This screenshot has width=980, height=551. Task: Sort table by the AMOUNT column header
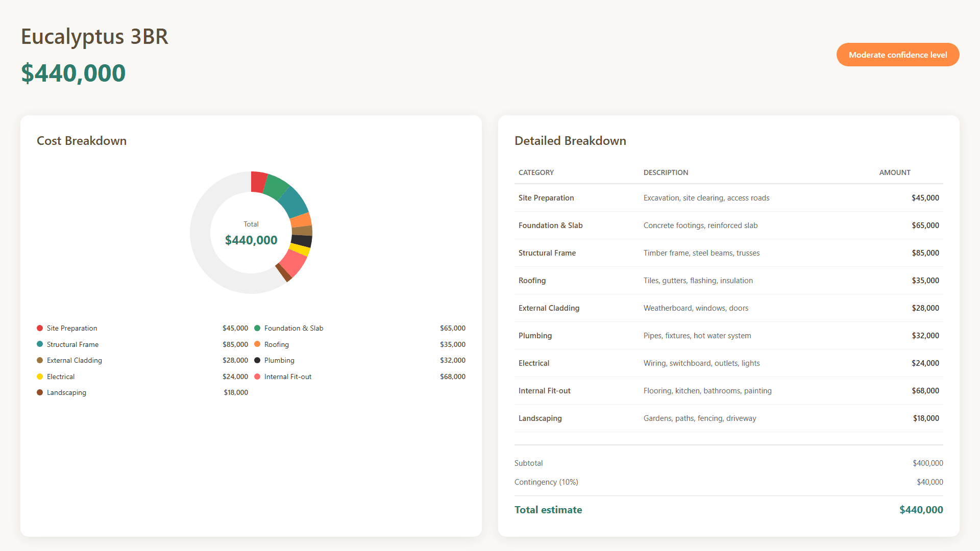pyautogui.click(x=895, y=172)
